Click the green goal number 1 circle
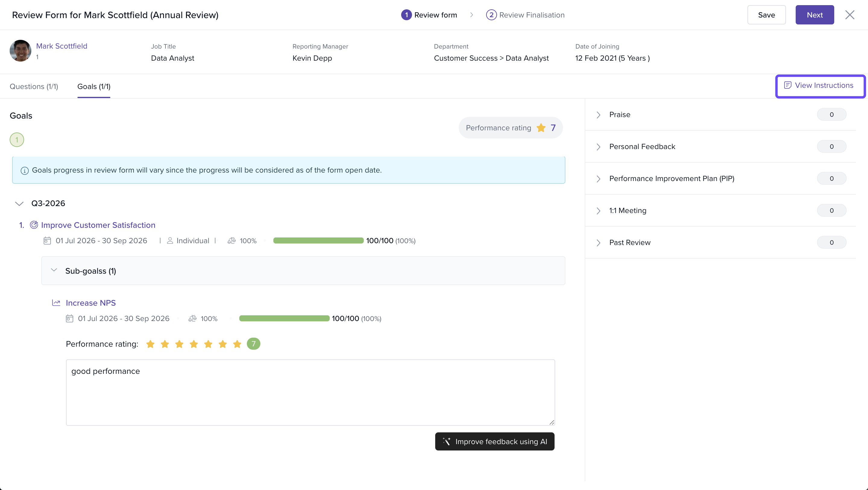 17,140
